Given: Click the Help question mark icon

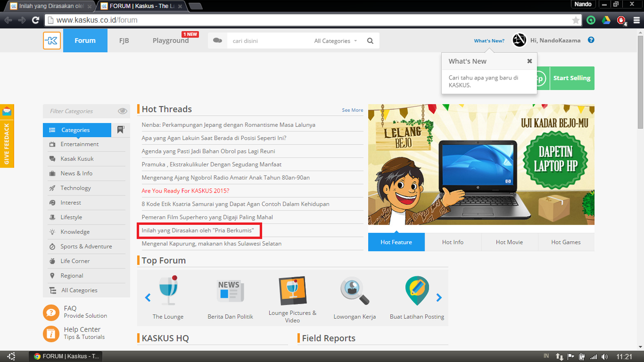Looking at the screenshot, I should (591, 40).
